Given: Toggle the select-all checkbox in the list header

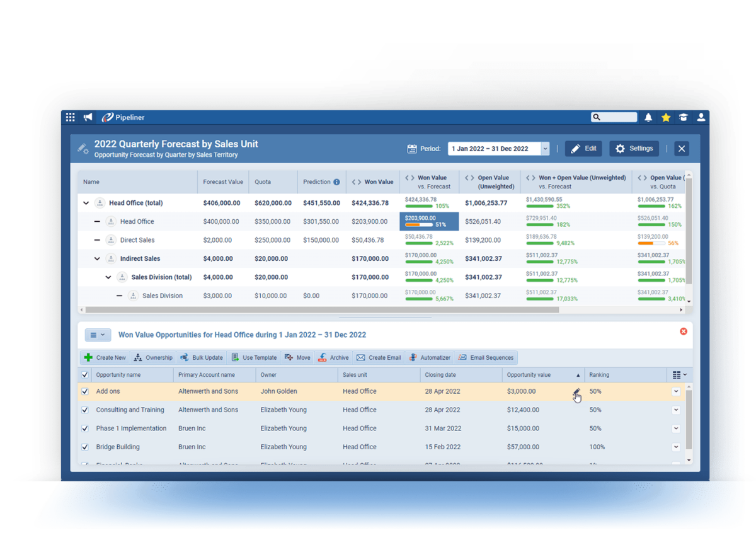Looking at the screenshot, I should 84,374.
